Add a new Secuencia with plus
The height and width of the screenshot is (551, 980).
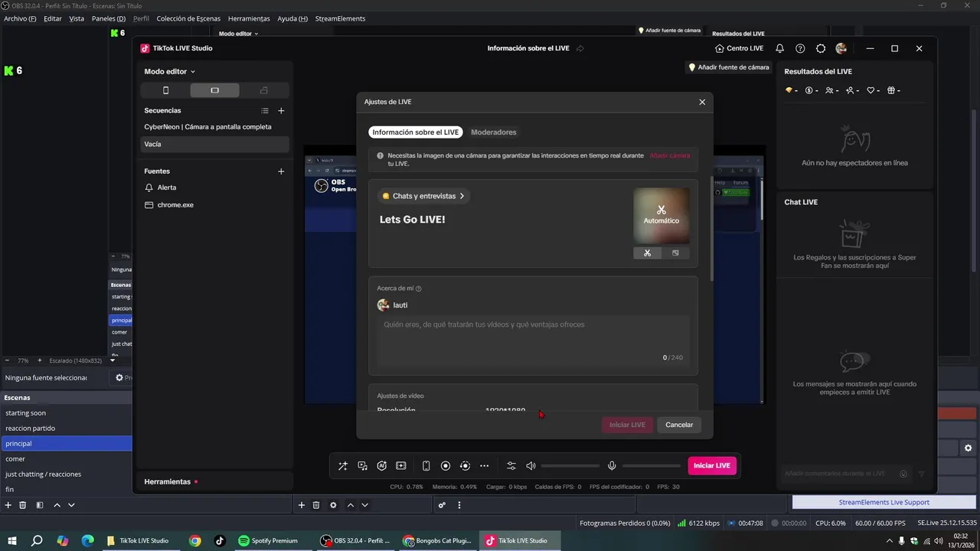pyautogui.click(x=281, y=111)
